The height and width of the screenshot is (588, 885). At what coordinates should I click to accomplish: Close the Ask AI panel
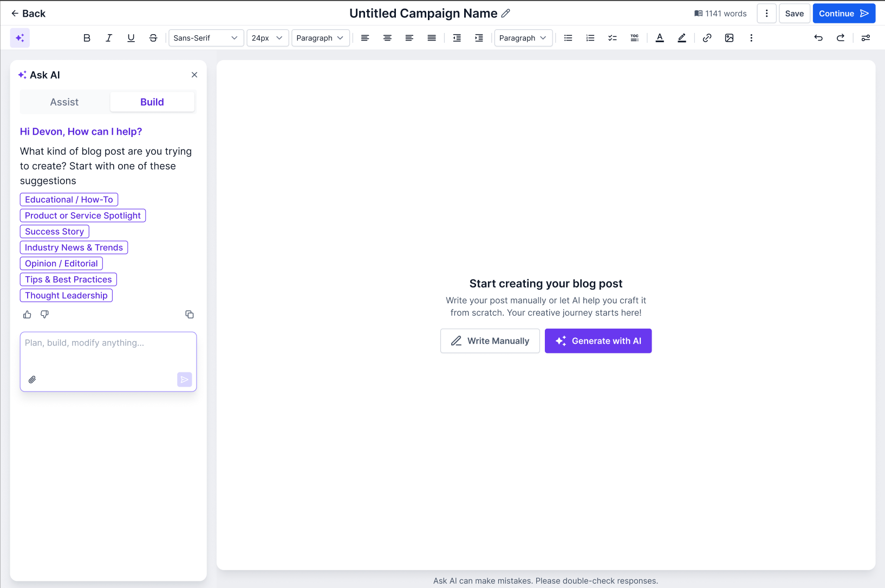coord(194,75)
